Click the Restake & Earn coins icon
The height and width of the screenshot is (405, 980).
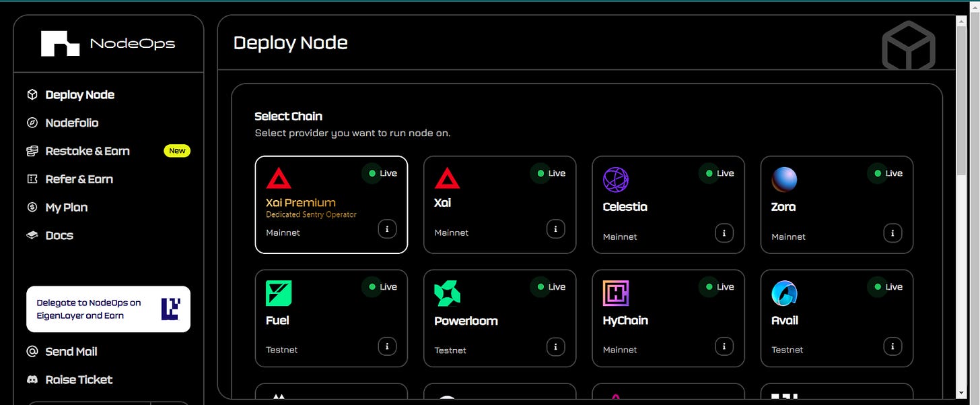(32, 151)
